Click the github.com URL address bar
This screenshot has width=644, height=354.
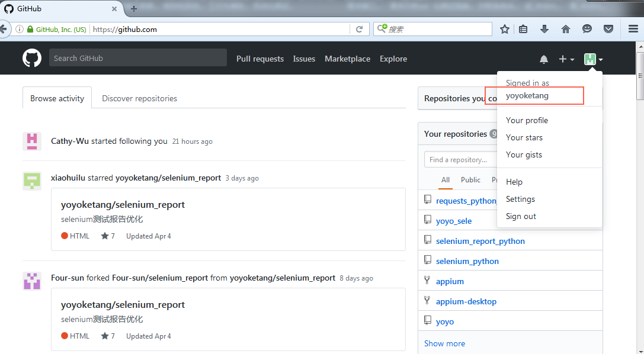point(220,29)
